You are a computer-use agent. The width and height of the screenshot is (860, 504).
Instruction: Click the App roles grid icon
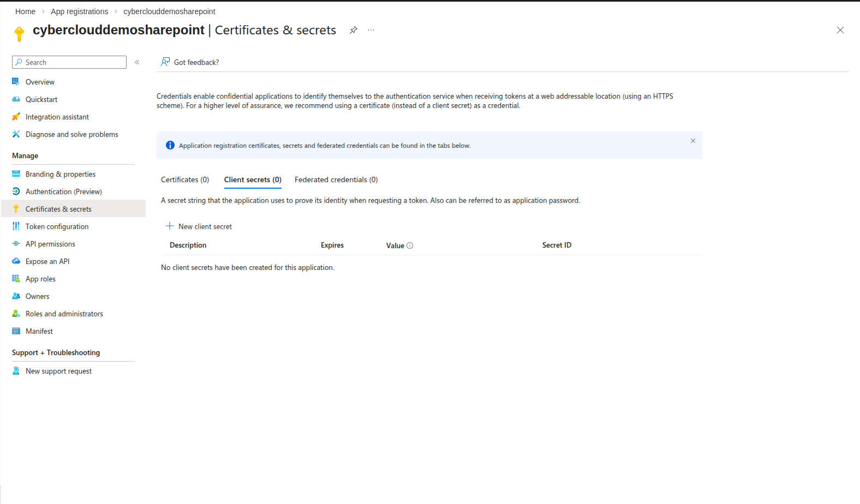point(16,279)
